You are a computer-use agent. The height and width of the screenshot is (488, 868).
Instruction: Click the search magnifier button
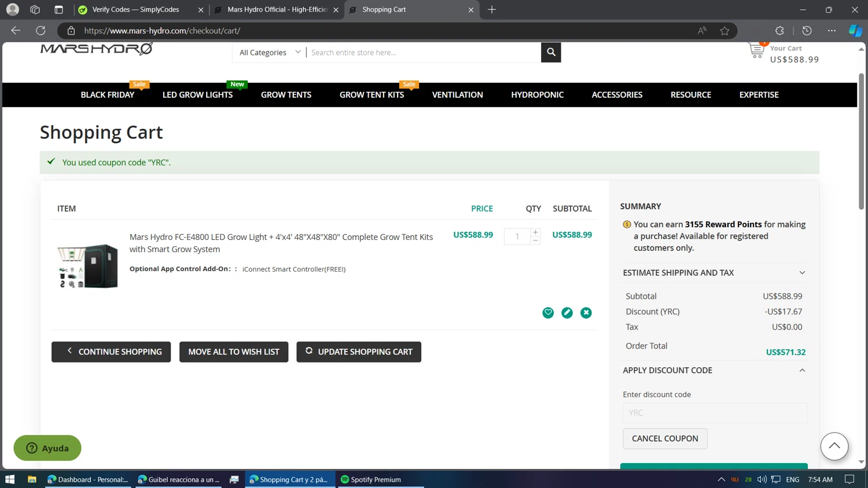pyautogui.click(x=551, y=52)
